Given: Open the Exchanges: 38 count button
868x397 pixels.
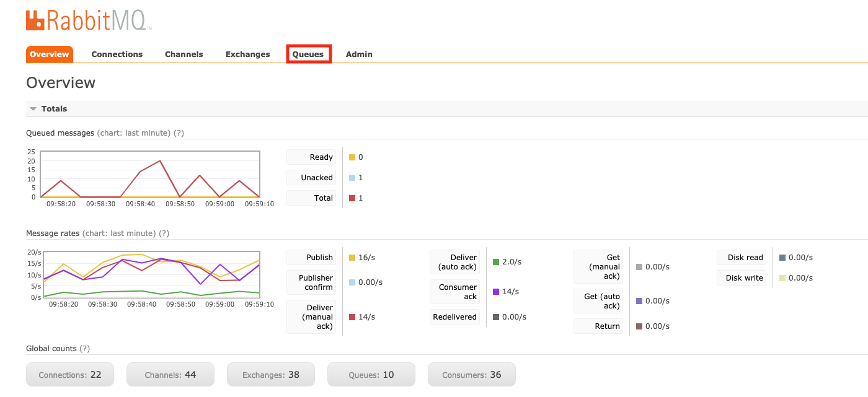Looking at the screenshot, I should tap(271, 375).
